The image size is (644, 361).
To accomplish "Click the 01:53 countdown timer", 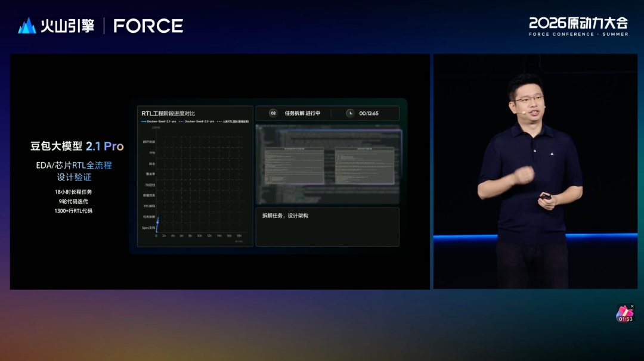I will (x=626, y=319).
